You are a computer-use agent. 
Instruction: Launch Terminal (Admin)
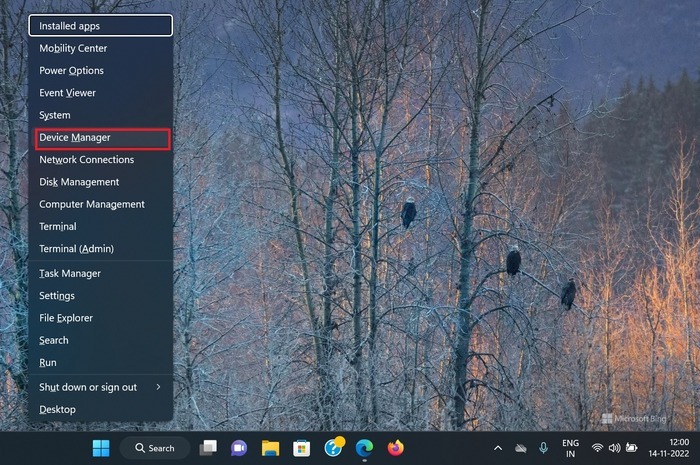[x=100, y=249]
